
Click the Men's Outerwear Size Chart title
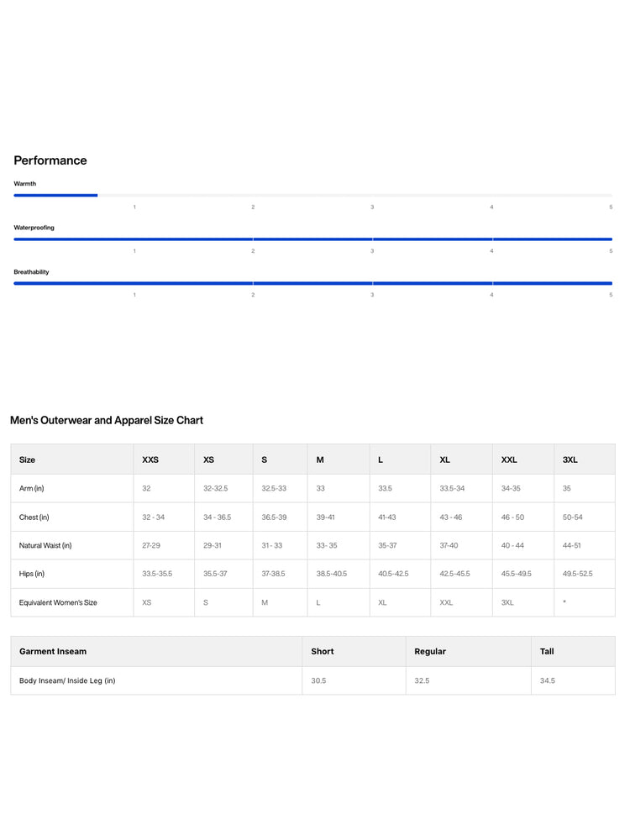coord(107,421)
